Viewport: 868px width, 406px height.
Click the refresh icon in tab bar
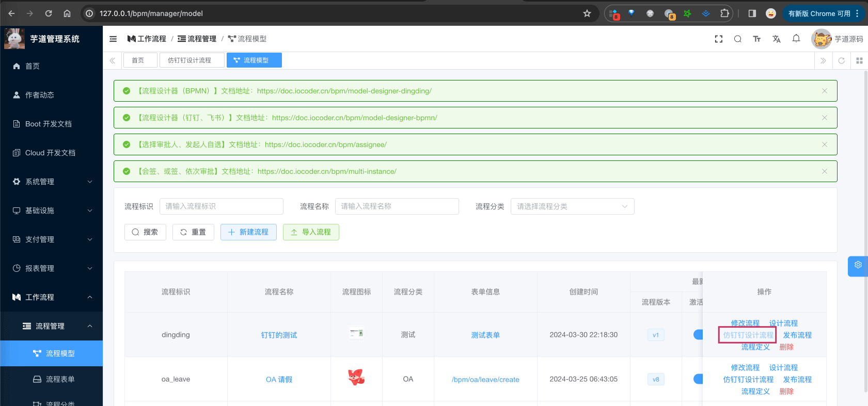[x=841, y=60]
